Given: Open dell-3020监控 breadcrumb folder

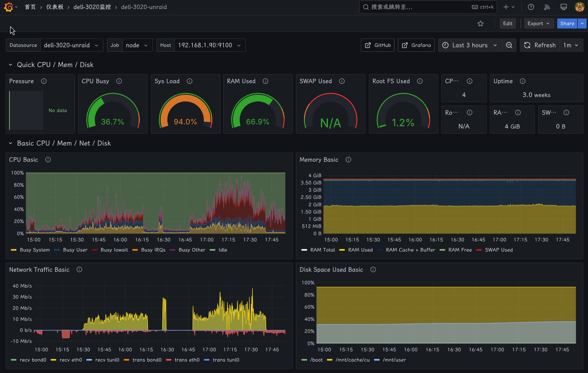Looking at the screenshot, I should pyautogui.click(x=92, y=7).
